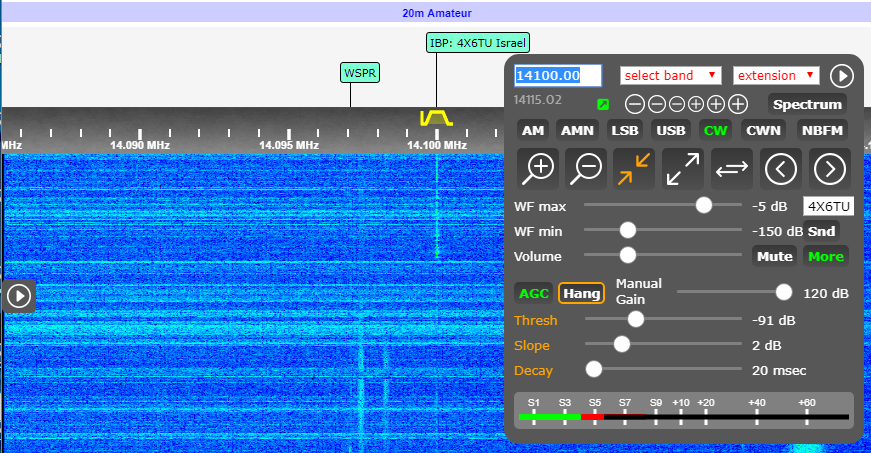
Task: Page waterfall right with the circled arrow
Action: tap(829, 168)
